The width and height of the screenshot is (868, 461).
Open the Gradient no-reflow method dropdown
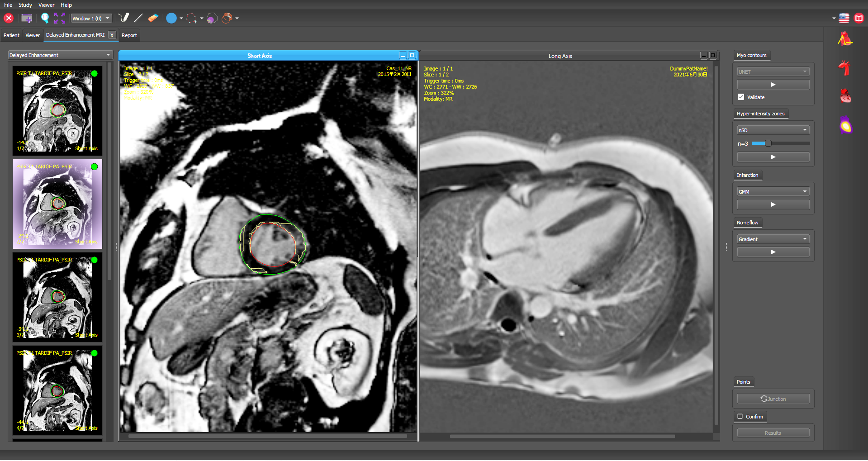773,239
